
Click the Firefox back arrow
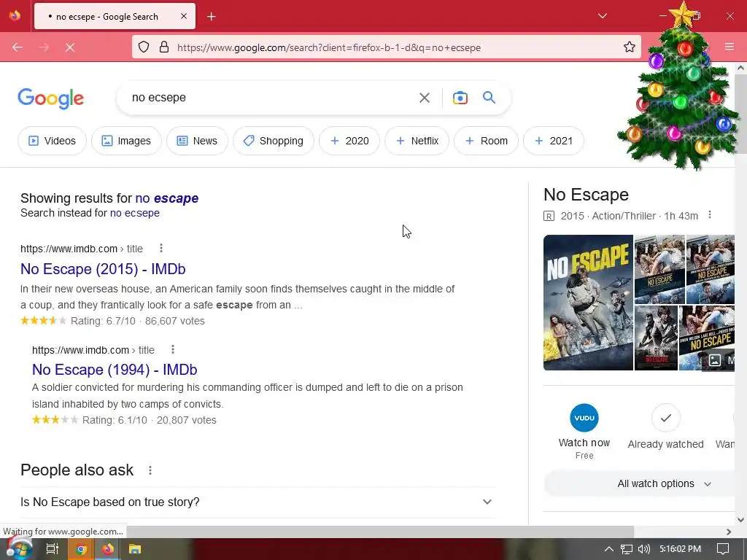(18, 47)
